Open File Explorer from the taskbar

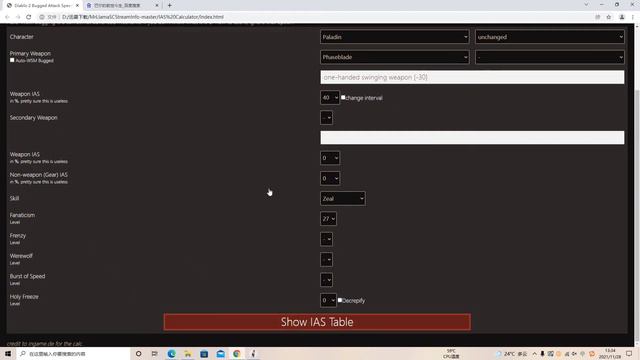pos(188,353)
